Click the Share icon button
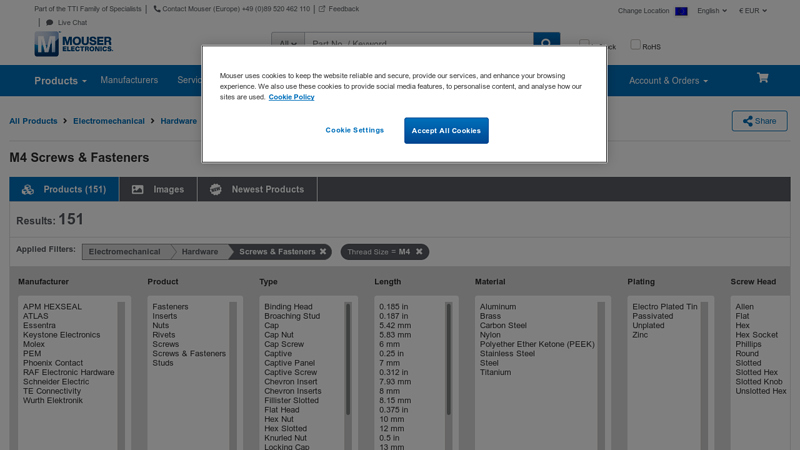800x450 pixels. click(760, 121)
